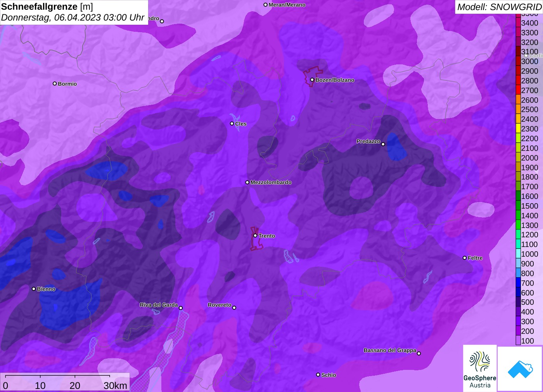Click the 1800 legend value
Viewport: 543px width, 392px height.
pos(529,177)
